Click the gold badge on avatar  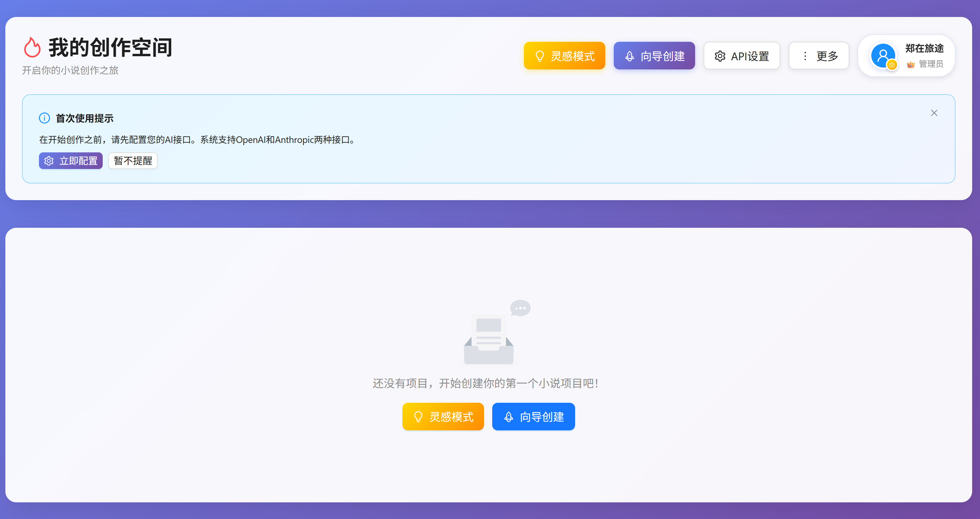(x=892, y=65)
